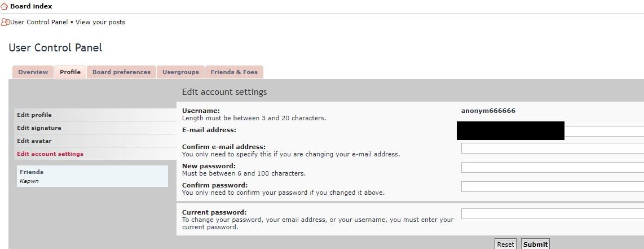Select the Profile tab
This screenshot has width=644, height=249.
(70, 72)
